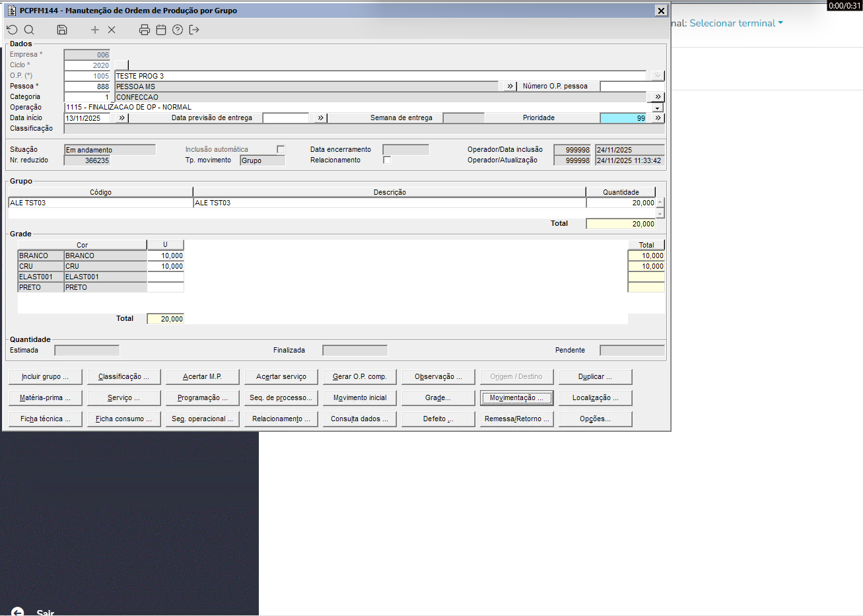Image resolution: width=863 pixels, height=616 pixels.
Task: Click BRANCO row quantity cell 10,000 in column U
Action: coord(166,256)
